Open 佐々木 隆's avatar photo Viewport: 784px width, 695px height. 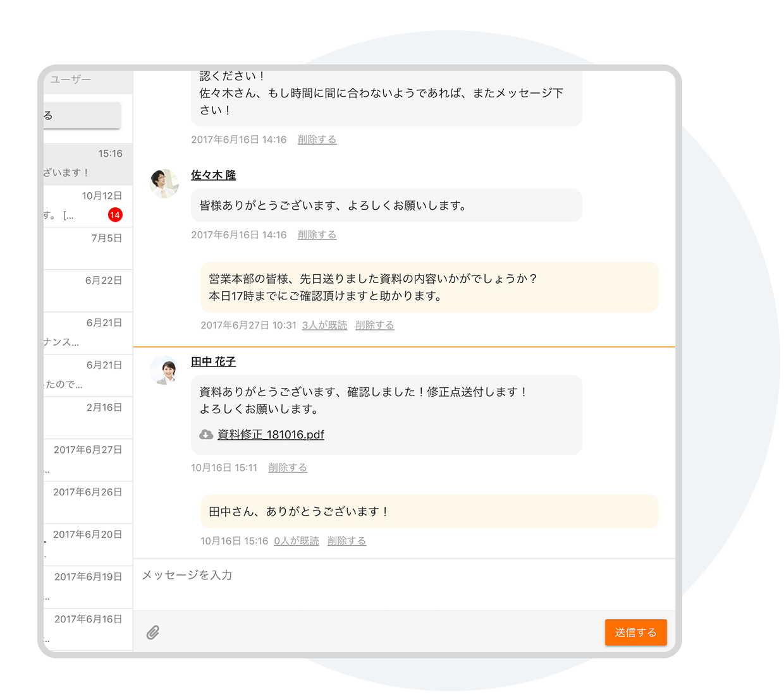pos(164,184)
